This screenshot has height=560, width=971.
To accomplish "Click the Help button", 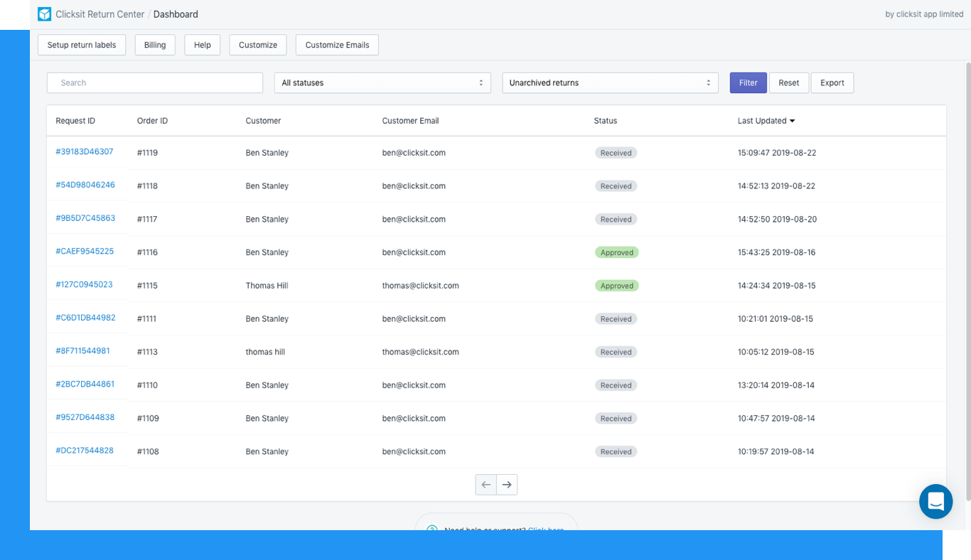I will tap(203, 45).
